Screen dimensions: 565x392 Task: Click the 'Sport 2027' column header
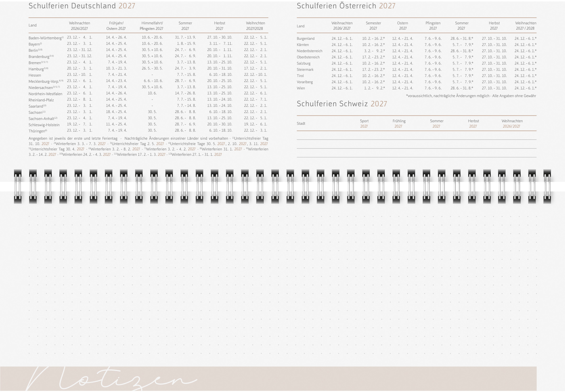[x=364, y=124]
